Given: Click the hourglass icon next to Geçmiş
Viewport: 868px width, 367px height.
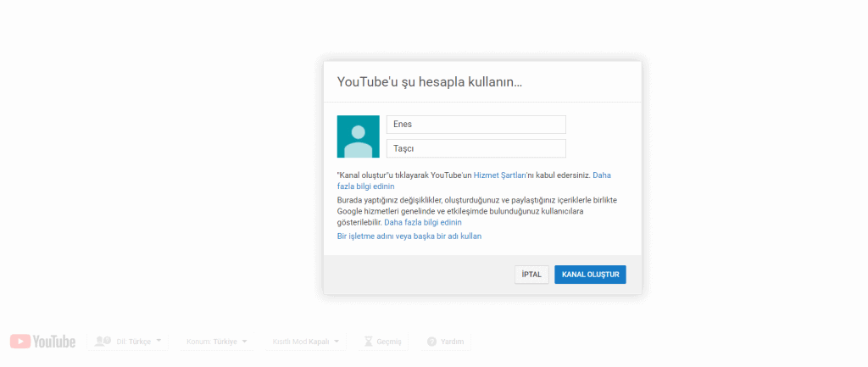Looking at the screenshot, I should coord(369,342).
